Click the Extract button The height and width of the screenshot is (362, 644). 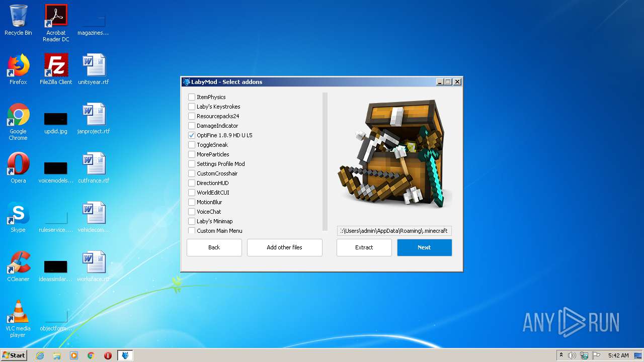[x=364, y=247]
